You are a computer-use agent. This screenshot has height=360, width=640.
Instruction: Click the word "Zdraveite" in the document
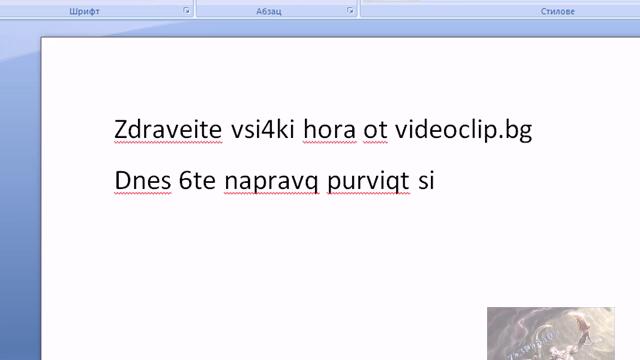click(168, 130)
